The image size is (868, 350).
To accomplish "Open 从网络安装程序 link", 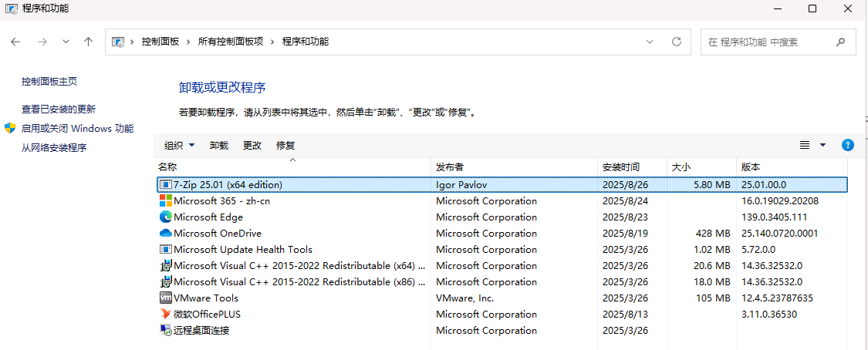I will [54, 147].
